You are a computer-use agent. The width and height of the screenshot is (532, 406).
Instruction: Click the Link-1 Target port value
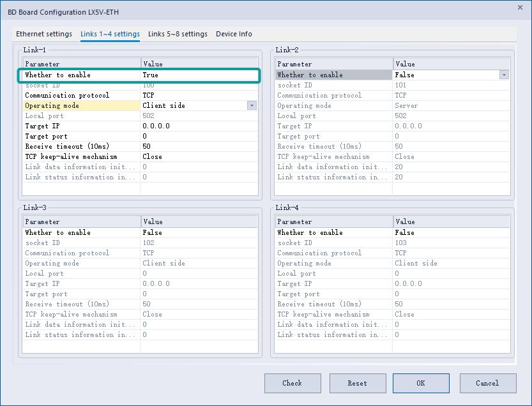click(x=198, y=136)
